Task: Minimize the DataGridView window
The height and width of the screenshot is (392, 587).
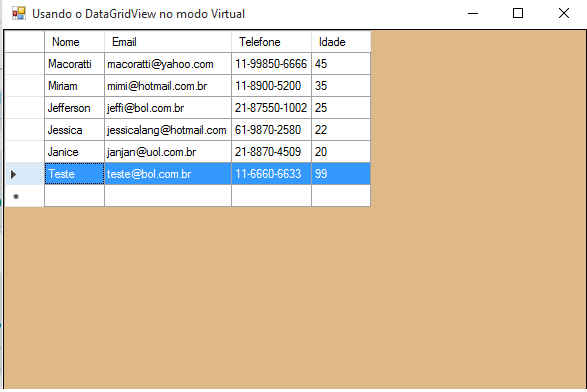Action: [x=473, y=13]
